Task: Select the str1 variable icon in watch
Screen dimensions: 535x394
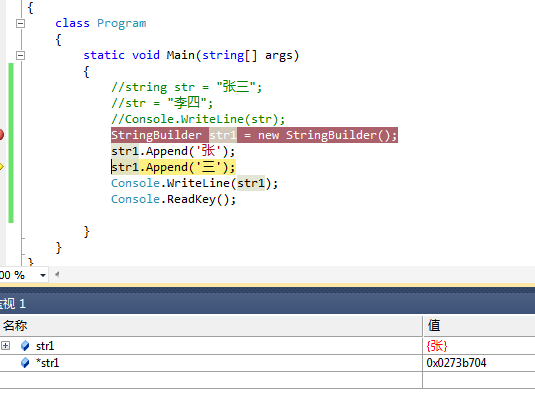Action: pyautogui.click(x=25, y=346)
